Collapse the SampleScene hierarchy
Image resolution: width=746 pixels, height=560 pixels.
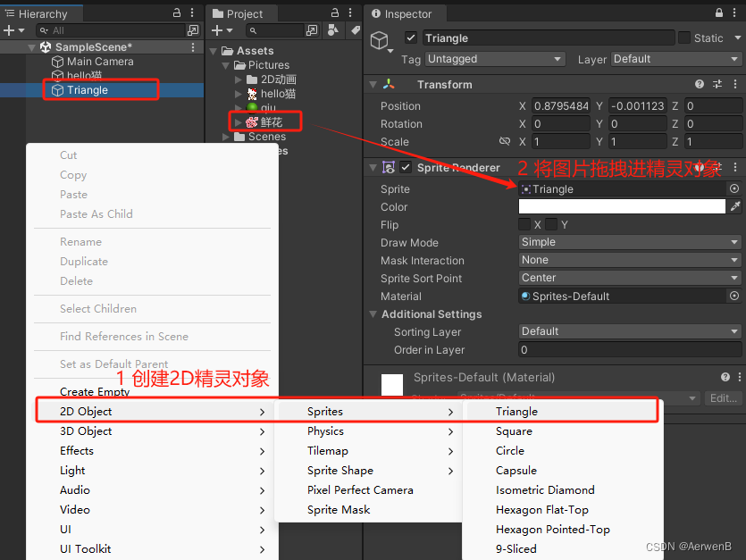click(31, 47)
